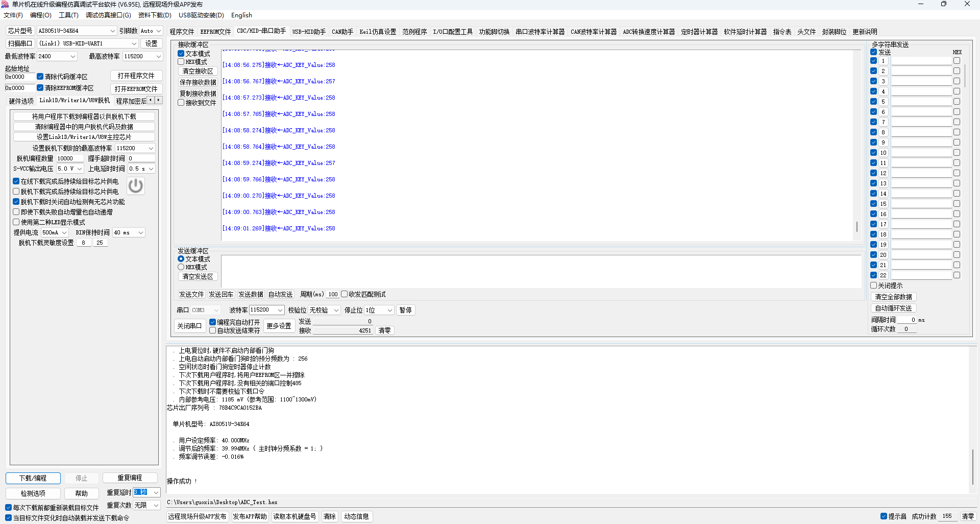Image resolution: width=980 pixels, height=524 pixels.
Task: Click 打开程序文件 button
Action: (136, 76)
